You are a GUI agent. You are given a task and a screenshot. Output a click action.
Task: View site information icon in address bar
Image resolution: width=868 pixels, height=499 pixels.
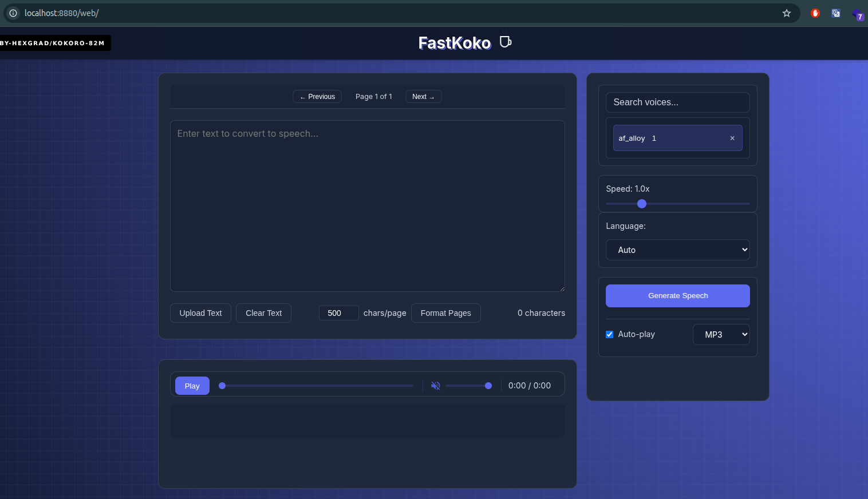point(13,13)
